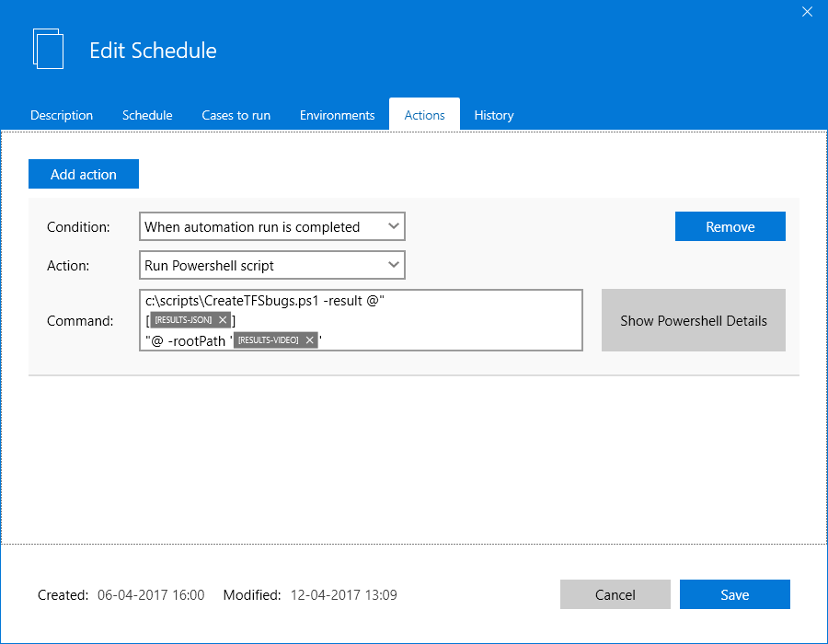The width and height of the screenshot is (828, 644).
Task: Click the schedule document icon in header
Action: [48, 49]
